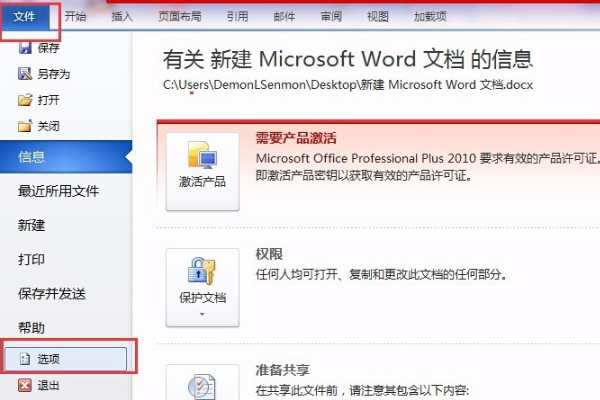Open the Page Layout (页面布局) tab
This screenshot has height=400, width=600.
[180, 16]
